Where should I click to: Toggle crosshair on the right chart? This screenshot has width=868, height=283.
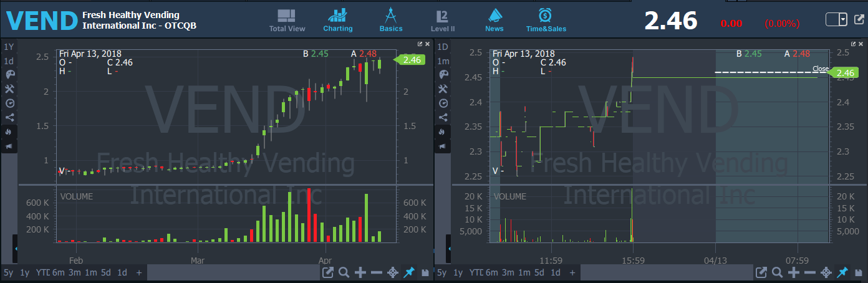826,272
